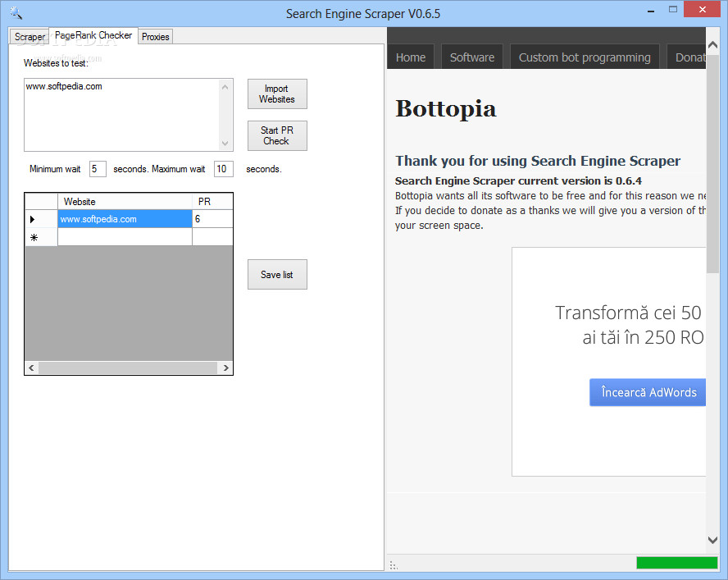Screen dimensions: 728x580
Task: Close the Search Engine Scraper window
Action: coord(702,9)
